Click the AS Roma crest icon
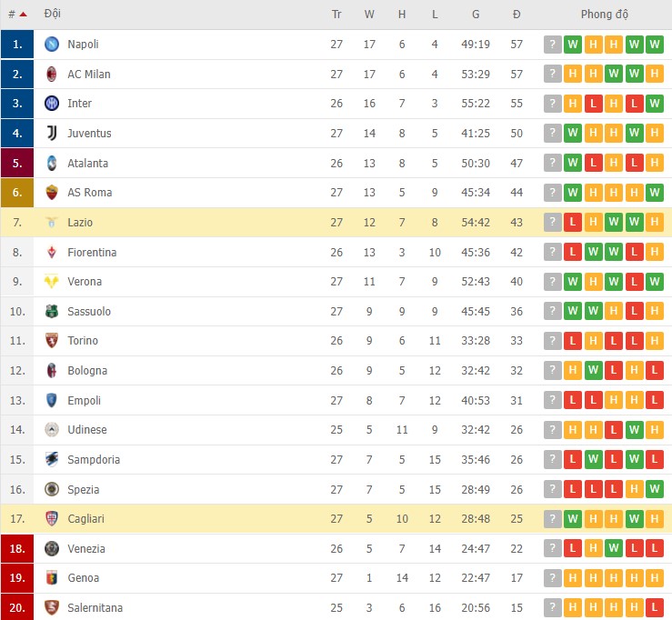 point(52,193)
